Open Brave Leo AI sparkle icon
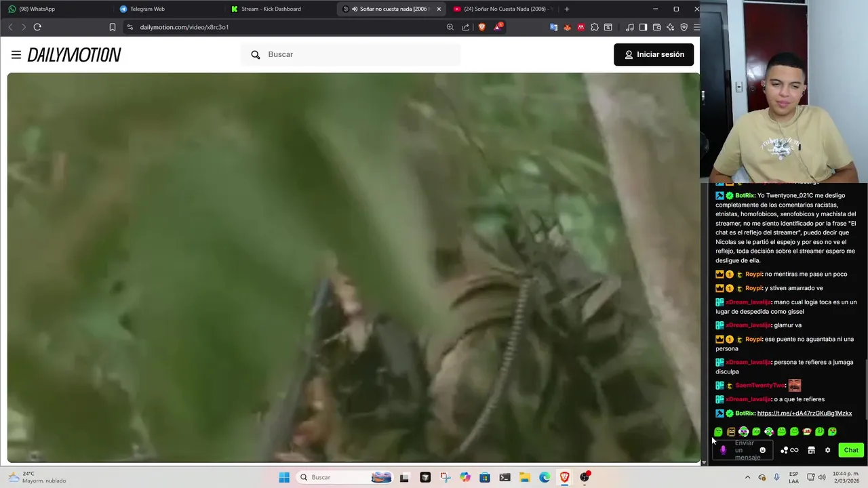868x488 pixels. (x=670, y=27)
